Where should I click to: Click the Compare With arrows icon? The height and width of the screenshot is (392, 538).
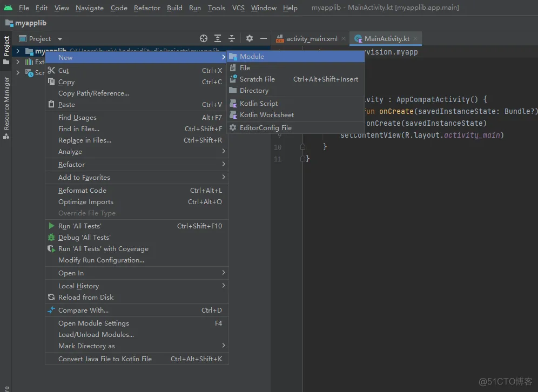51,310
